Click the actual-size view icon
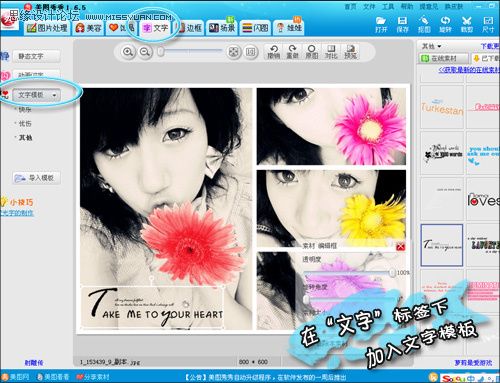 point(251,52)
